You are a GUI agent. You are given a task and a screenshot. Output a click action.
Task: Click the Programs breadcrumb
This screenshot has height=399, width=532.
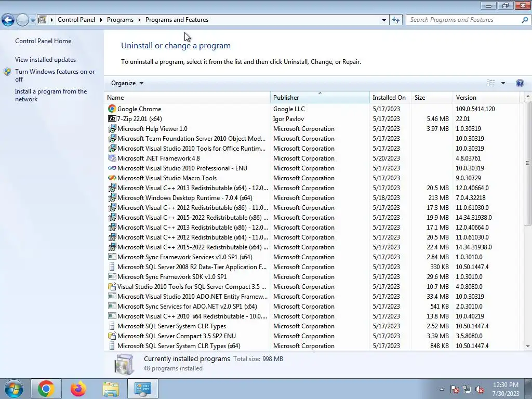click(x=120, y=20)
